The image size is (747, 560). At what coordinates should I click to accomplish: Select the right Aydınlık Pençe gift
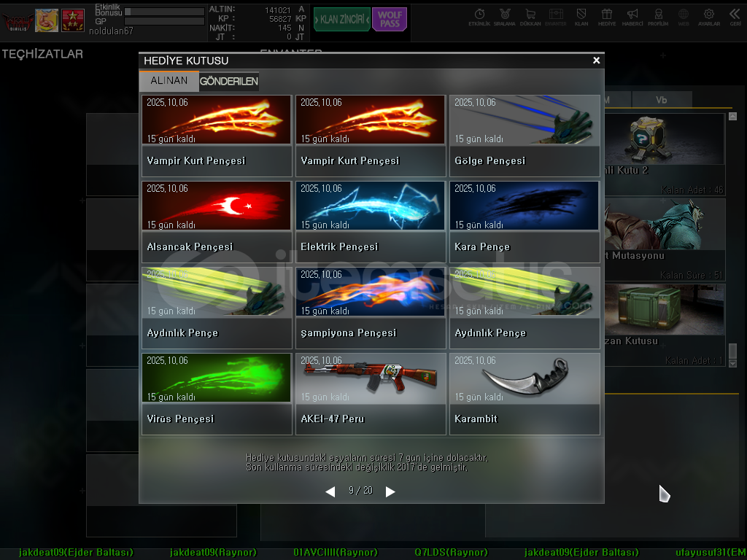coord(525,308)
